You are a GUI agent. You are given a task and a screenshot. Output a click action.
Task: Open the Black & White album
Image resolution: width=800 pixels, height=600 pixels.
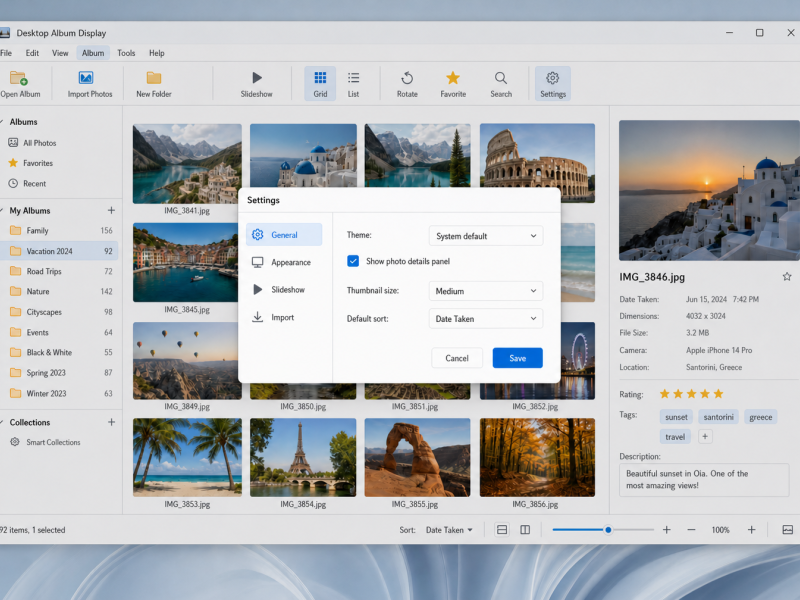click(60, 353)
